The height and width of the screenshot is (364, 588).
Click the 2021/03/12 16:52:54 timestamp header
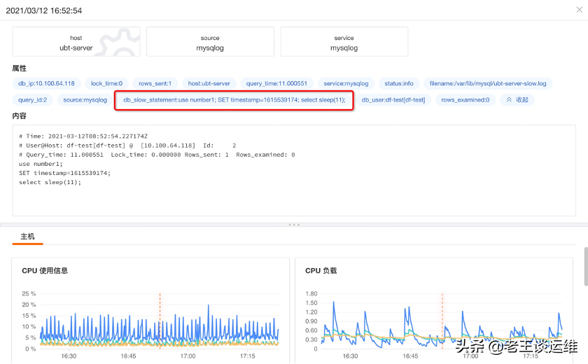44,10
